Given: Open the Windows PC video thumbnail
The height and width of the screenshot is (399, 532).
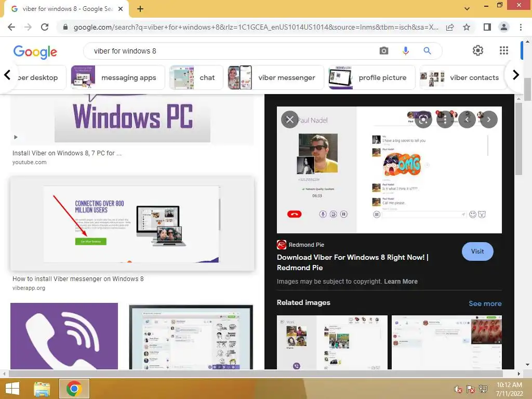Looking at the screenshot, I should coord(132,119).
